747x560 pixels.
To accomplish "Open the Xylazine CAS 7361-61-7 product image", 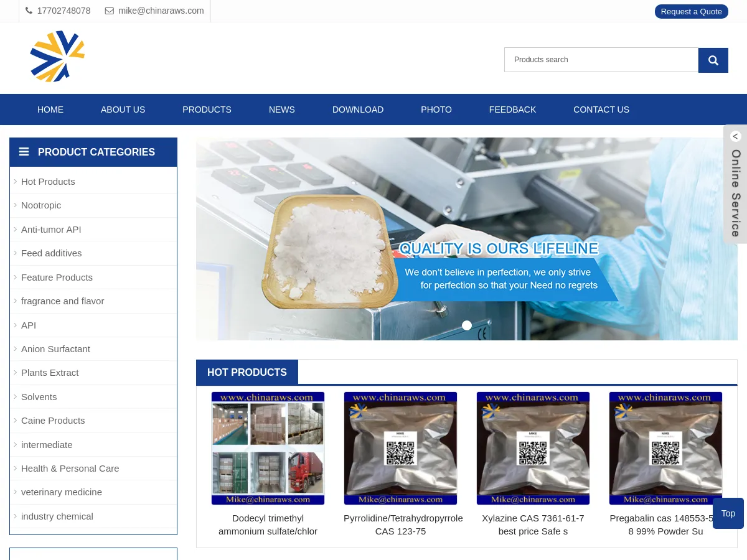I will tap(533, 448).
